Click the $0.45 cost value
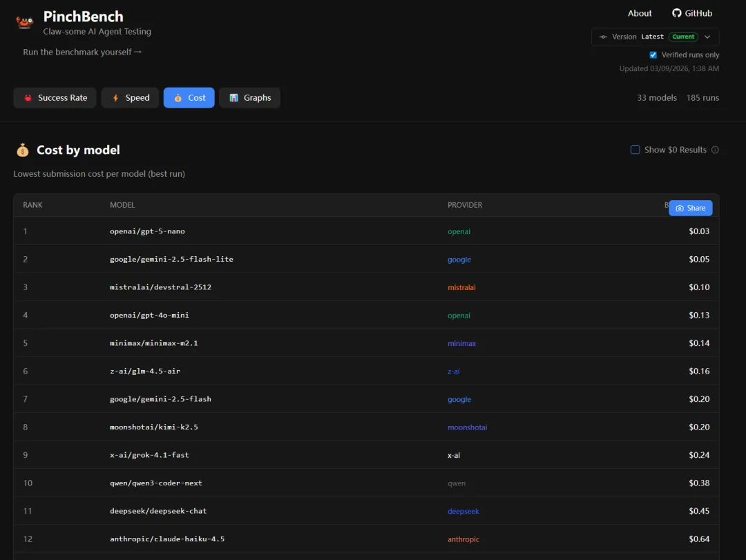 [699, 511]
